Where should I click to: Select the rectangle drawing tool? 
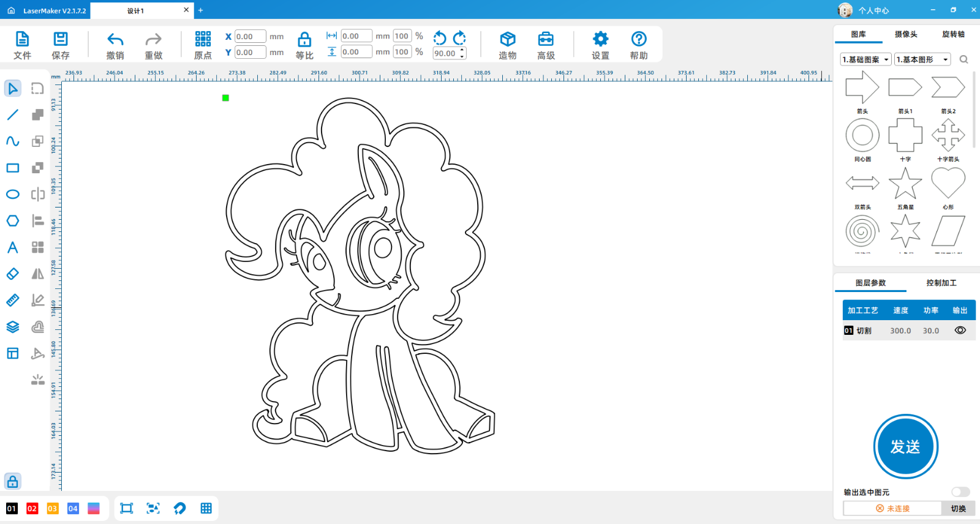point(12,168)
